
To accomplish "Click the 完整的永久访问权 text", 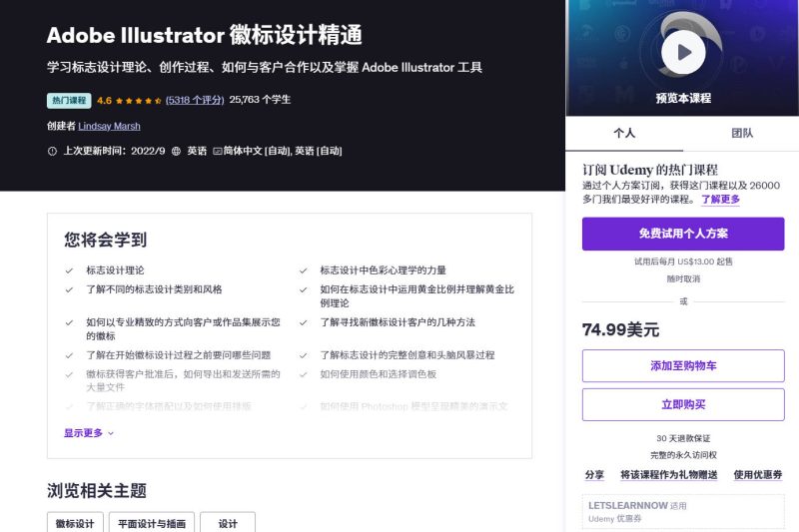I will [x=683, y=454].
